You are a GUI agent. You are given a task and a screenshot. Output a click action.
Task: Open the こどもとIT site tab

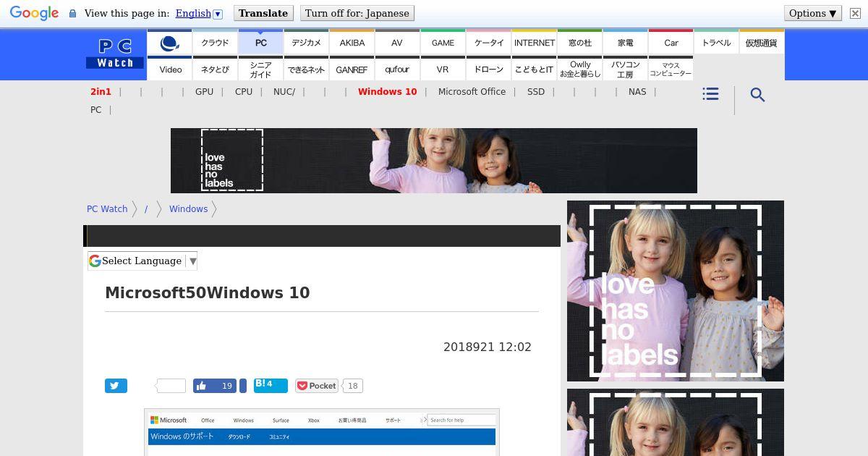point(534,69)
